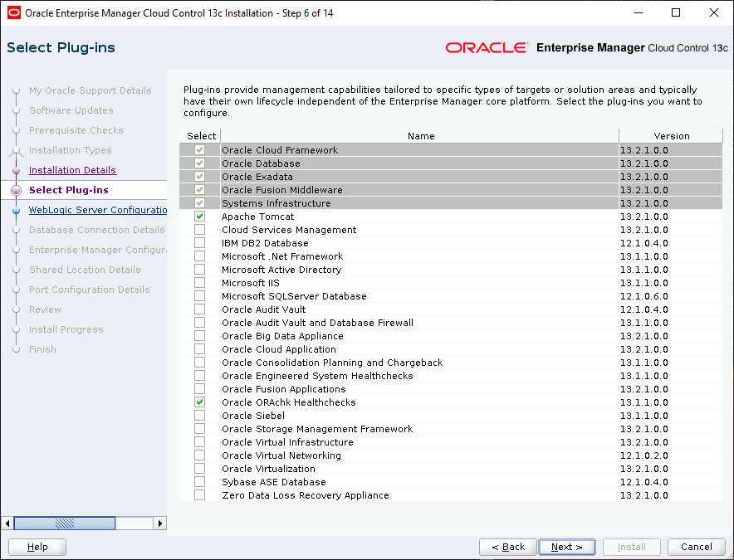The width and height of the screenshot is (734, 560).
Task: Uncheck the Oracle ORAchk Healthchecks checkbox
Action: [x=200, y=402]
